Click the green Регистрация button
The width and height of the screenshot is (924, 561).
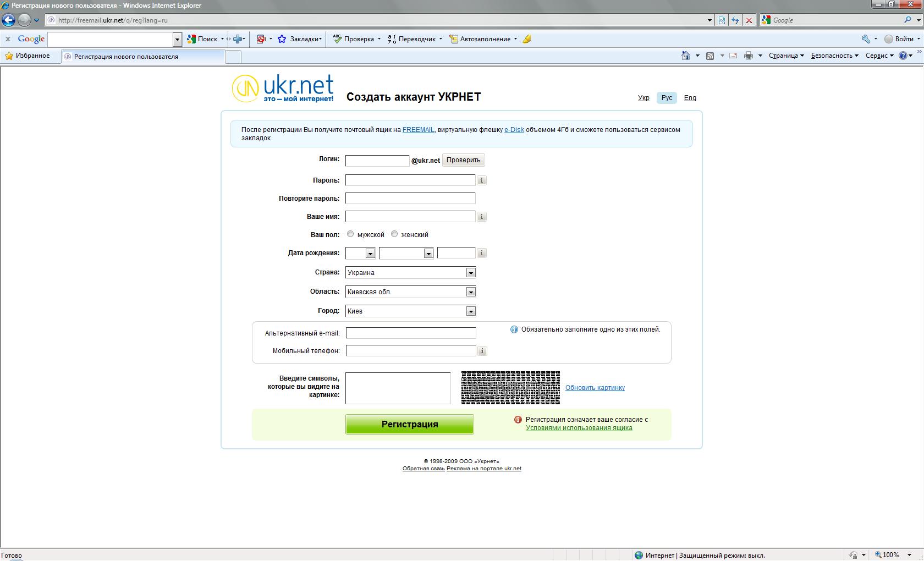410,424
